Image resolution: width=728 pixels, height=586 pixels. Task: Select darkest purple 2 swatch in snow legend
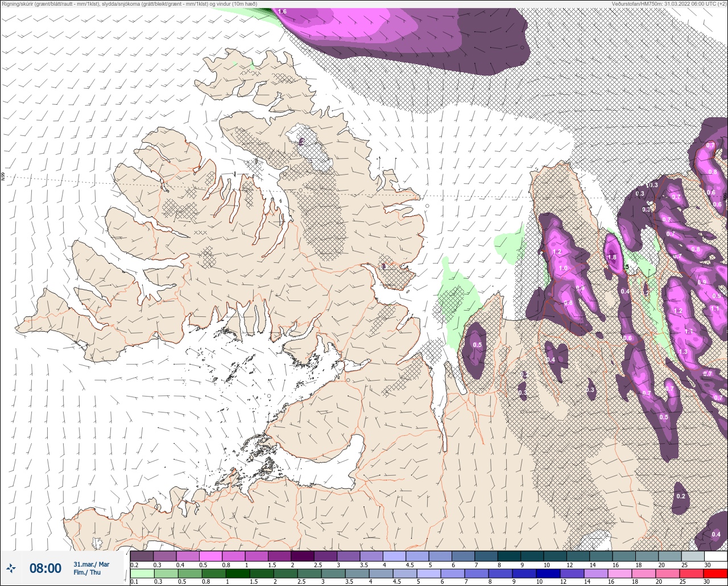(303, 556)
